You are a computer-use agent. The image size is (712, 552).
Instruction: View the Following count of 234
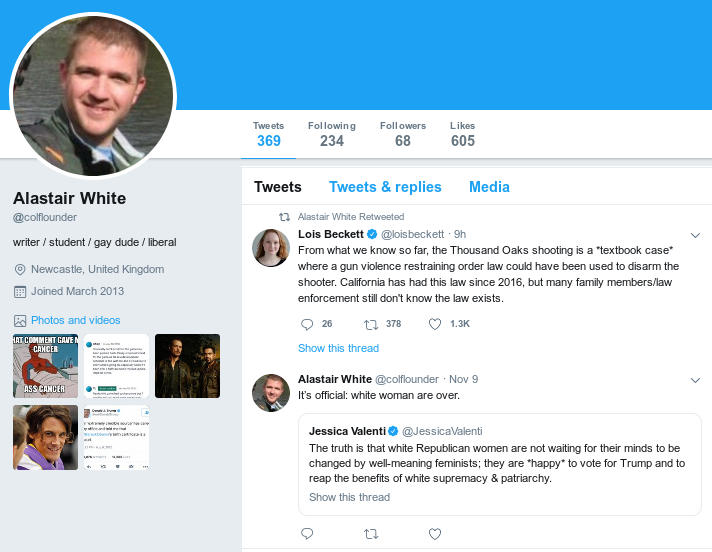pos(331,134)
